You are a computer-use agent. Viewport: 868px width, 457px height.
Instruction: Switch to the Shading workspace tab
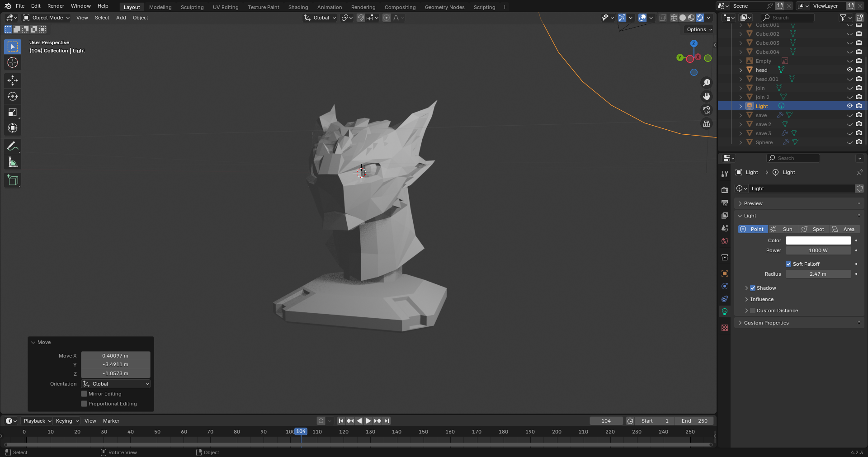pos(298,7)
